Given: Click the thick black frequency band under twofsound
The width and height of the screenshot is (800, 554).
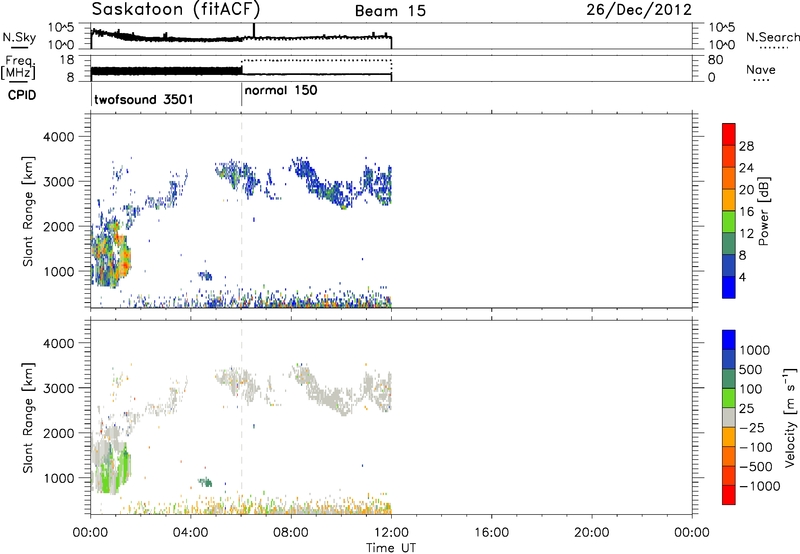Looking at the screenshot, I should pyautogui.click(x=166, y=72).
